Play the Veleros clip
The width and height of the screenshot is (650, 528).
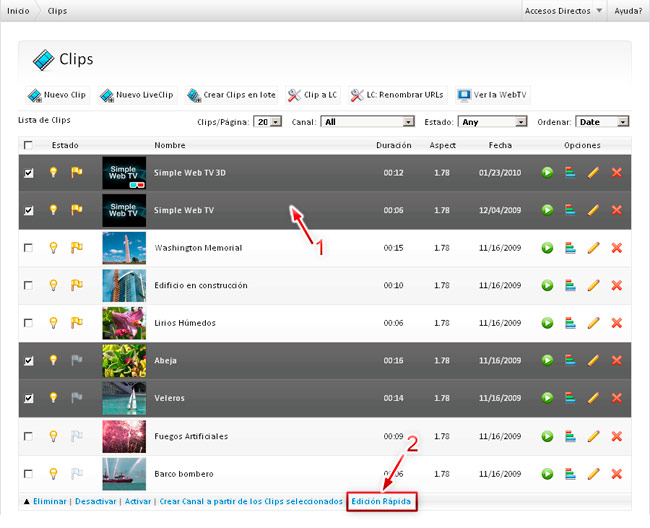click(x=547, y=398)
